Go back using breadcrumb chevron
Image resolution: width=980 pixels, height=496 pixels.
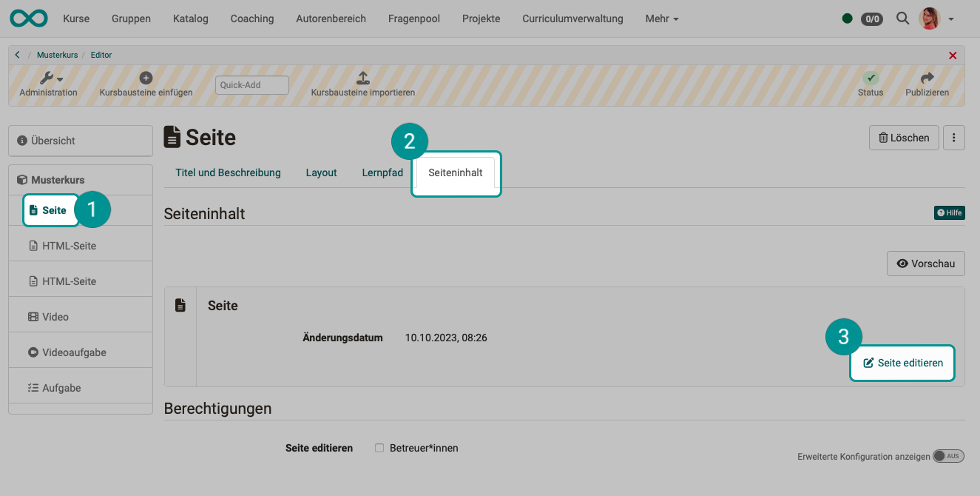tap(18, 55)
